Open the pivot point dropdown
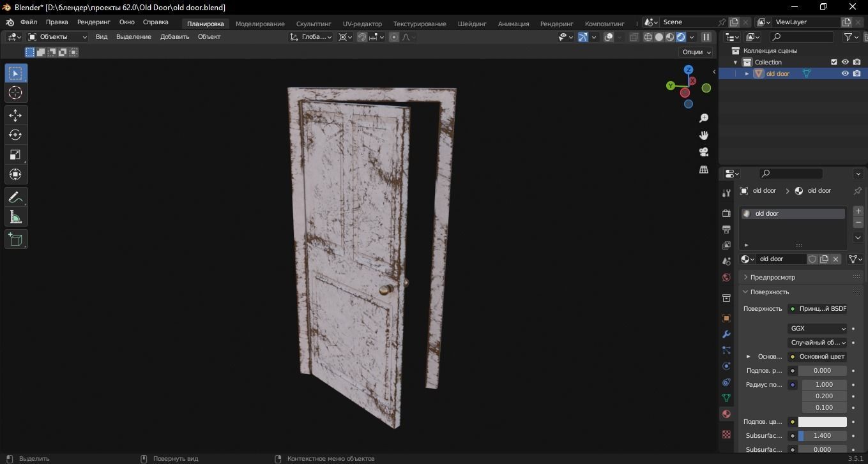The image size is (868, 464). pyautogui.click(x=346, y=37)
